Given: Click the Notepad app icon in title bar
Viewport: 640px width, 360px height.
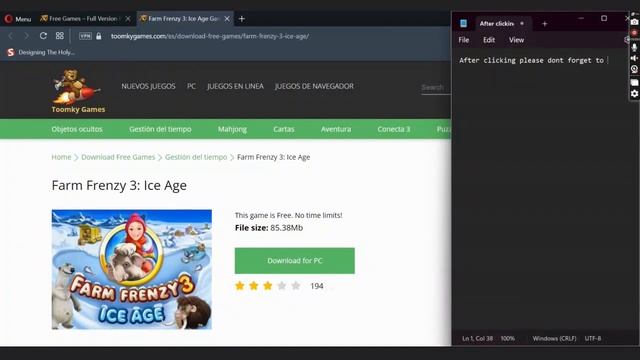Looking at the screenshot, I should pyautogui.click(x=463, y=24).
